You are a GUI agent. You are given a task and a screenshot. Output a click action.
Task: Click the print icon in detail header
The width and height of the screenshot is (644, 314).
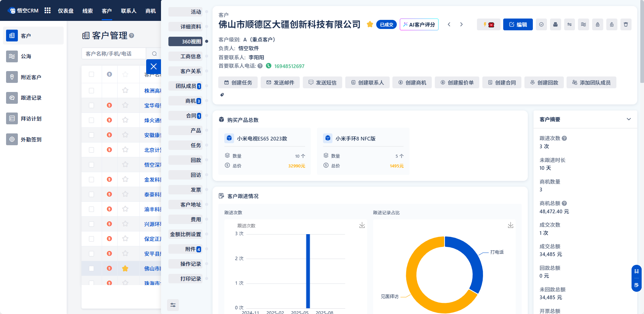pos(555,25)
